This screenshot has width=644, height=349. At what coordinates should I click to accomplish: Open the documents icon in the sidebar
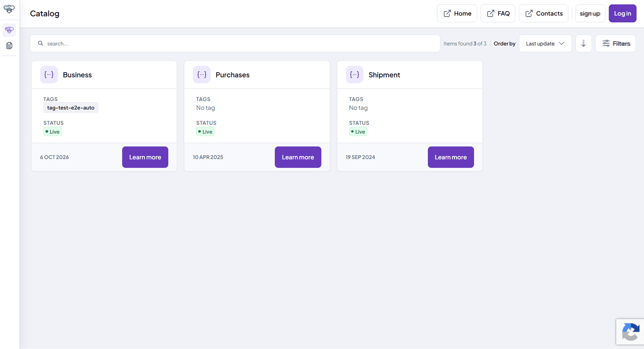pos(9,46)
